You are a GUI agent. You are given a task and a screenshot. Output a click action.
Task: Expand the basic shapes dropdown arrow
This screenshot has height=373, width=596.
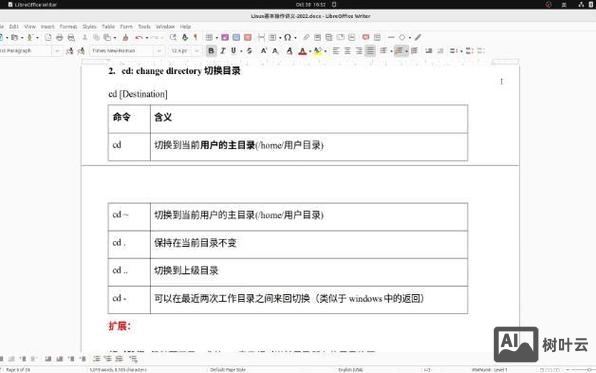(409, 38)
